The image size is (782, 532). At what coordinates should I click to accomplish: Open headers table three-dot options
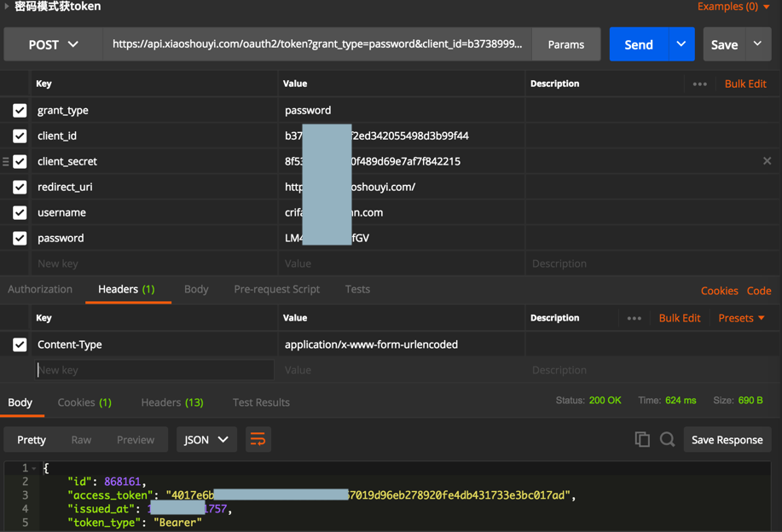pyautogui.click(x=634, y=319)
